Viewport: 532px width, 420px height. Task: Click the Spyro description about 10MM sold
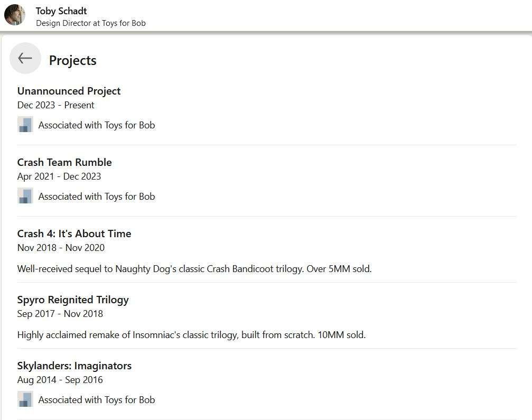point(191,335)
